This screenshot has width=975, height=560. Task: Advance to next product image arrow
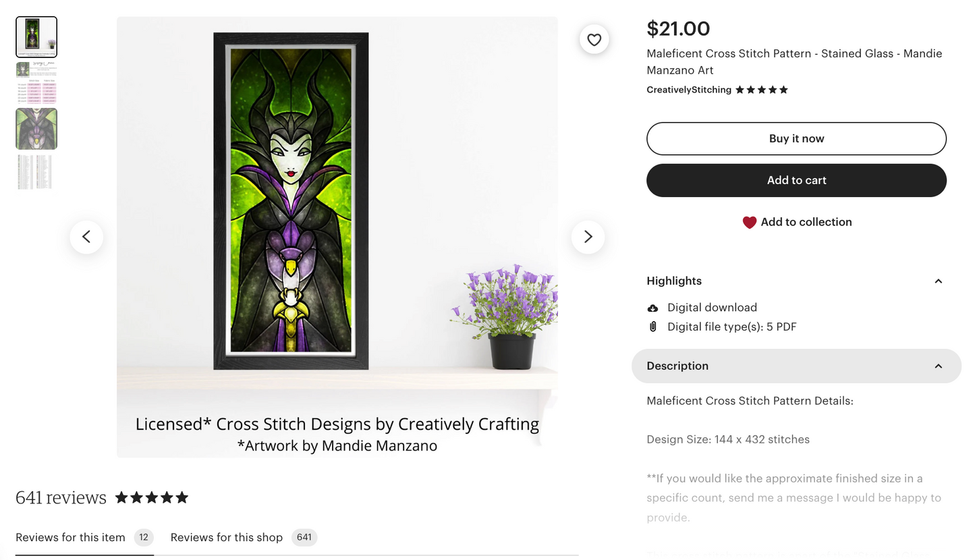tap(588, 237)
